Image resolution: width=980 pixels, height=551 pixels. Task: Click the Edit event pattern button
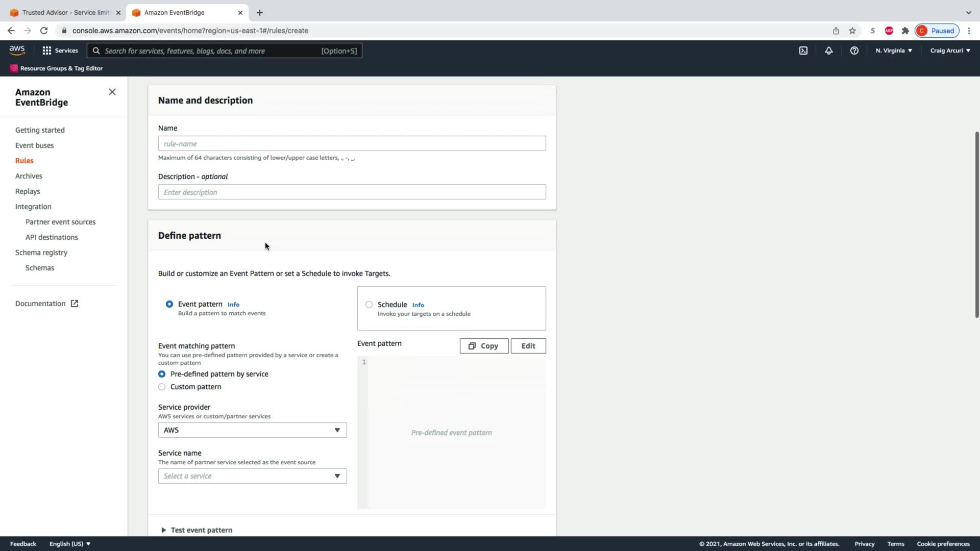coord(528,346)
